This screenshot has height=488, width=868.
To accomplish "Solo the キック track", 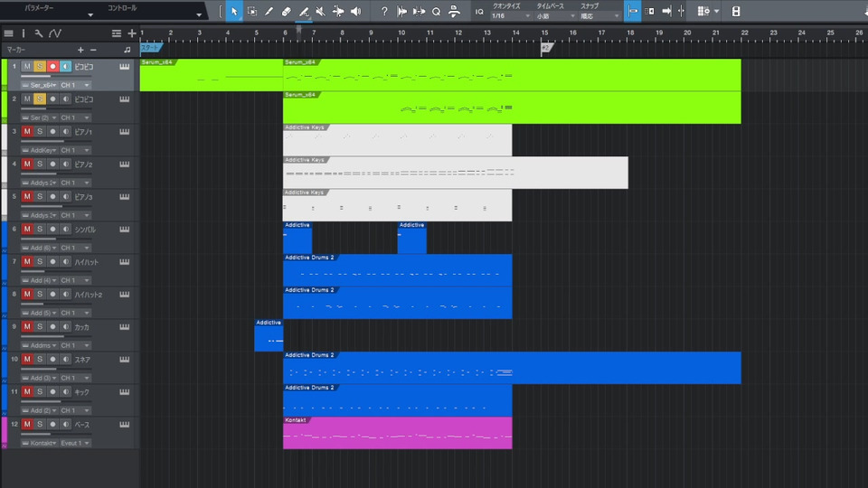I will (x=40, y=391).
